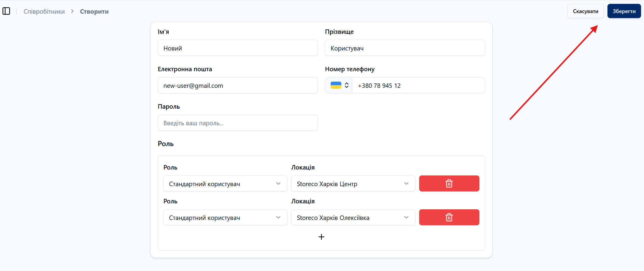Focus the Пароль input field
The height and width of the screenshot is (271, 644).
coord(238,123)
